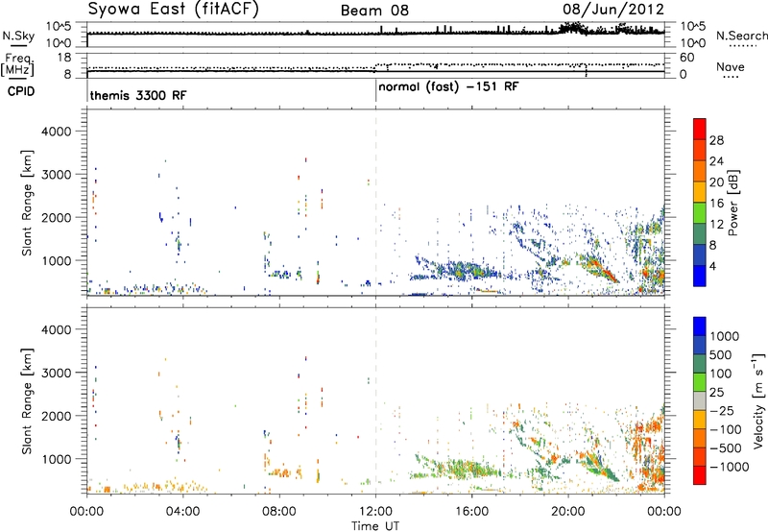Click the '4' tick on Power colorbar
The image size is (768, 532).
tap(713, 266)
